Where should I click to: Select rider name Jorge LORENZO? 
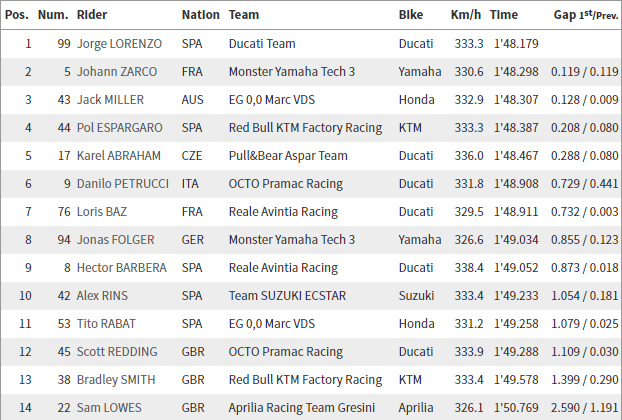pyautogui.click(x=119, y=44)
